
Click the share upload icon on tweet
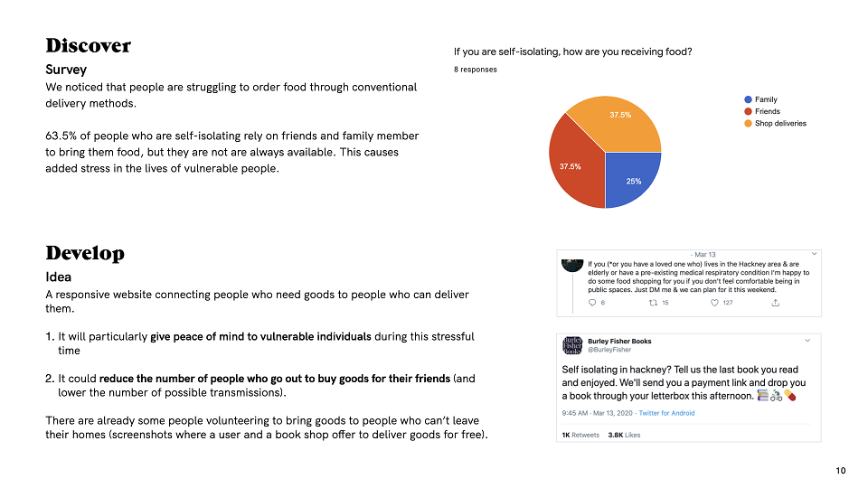tap(776, 303)
